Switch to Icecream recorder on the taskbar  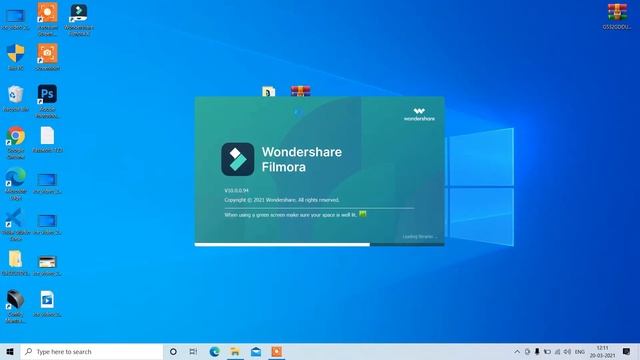277,351
